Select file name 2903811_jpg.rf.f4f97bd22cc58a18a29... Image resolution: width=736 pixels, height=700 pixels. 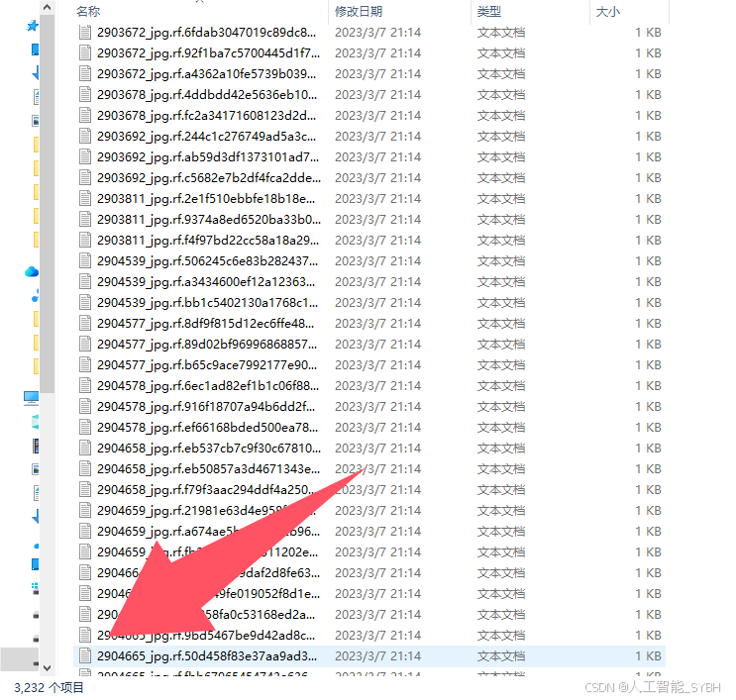coord(208,241)
